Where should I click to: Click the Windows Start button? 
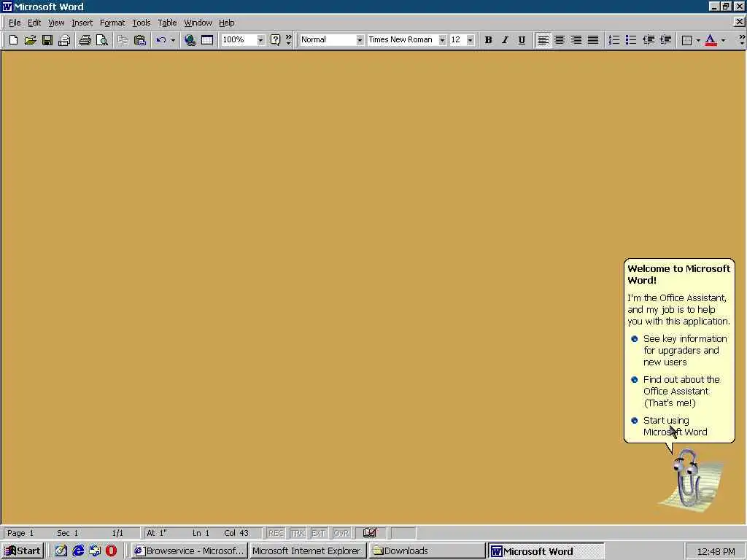point(23,551)
